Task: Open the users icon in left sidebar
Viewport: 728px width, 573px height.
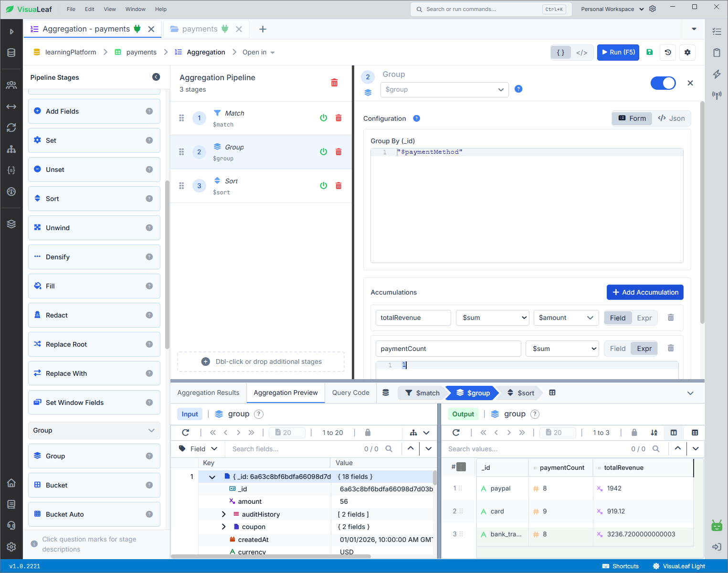Action: coord(11,85)
